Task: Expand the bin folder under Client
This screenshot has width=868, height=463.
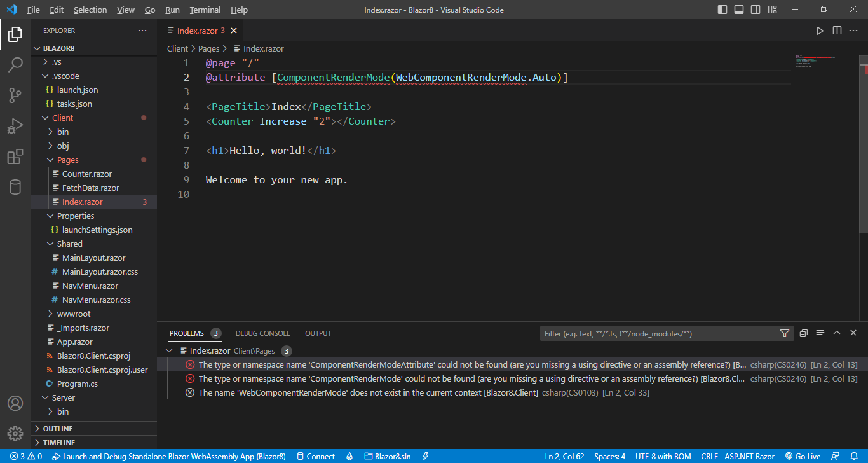Action: (93, 132)
